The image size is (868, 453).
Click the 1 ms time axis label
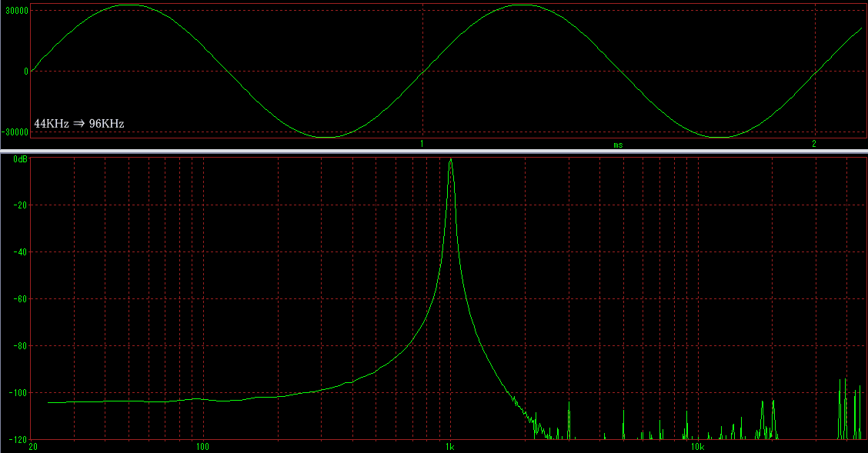click(422, 144)
